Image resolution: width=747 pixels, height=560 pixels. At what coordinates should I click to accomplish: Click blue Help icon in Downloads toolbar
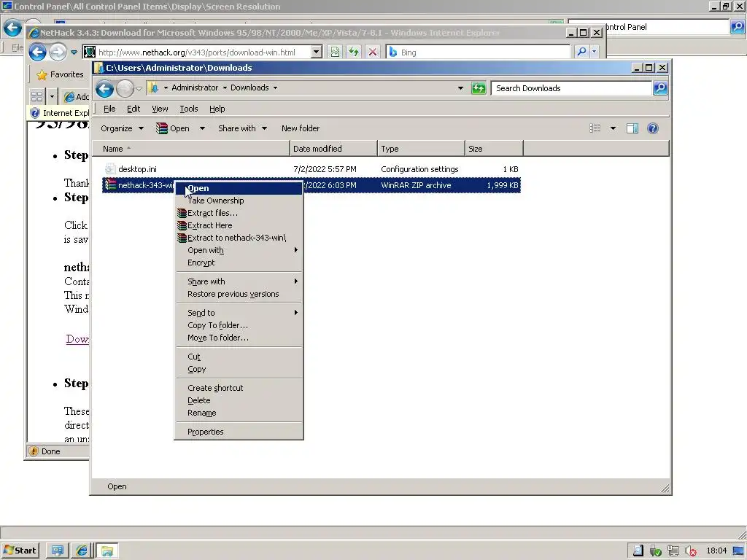point(653,128)
